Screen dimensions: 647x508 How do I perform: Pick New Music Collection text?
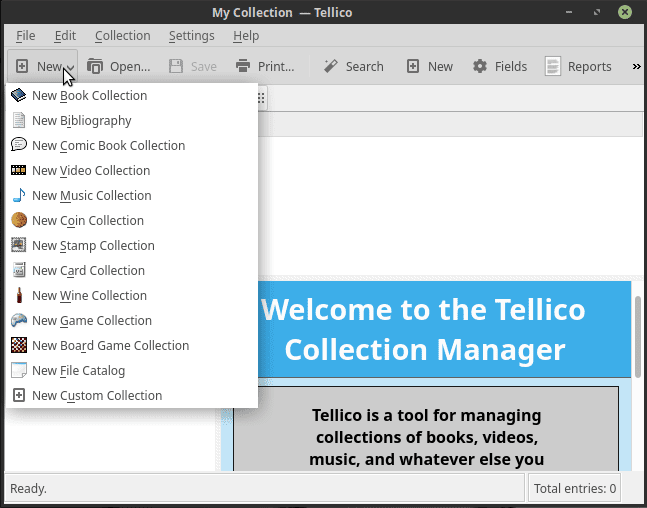click(x=92, y=195)
